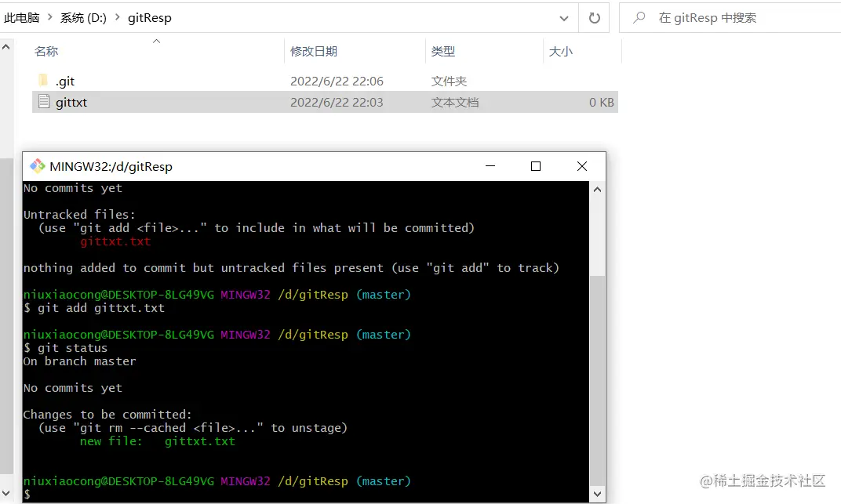
Task: Click 'On branch master' terminal line
Action: point(79,361)
